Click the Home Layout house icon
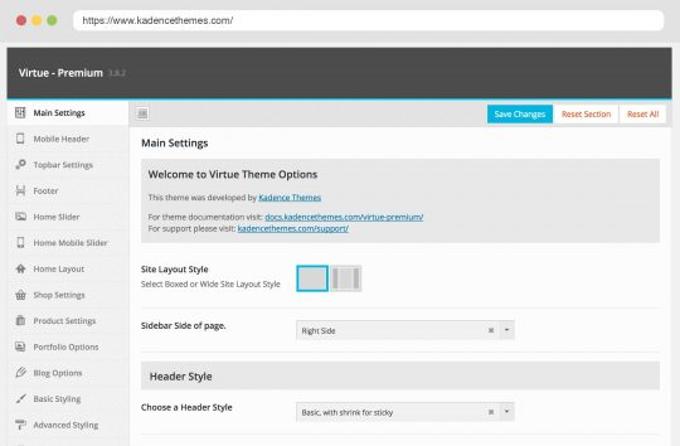This screenshot has height=446, width=680. [20, 269]
